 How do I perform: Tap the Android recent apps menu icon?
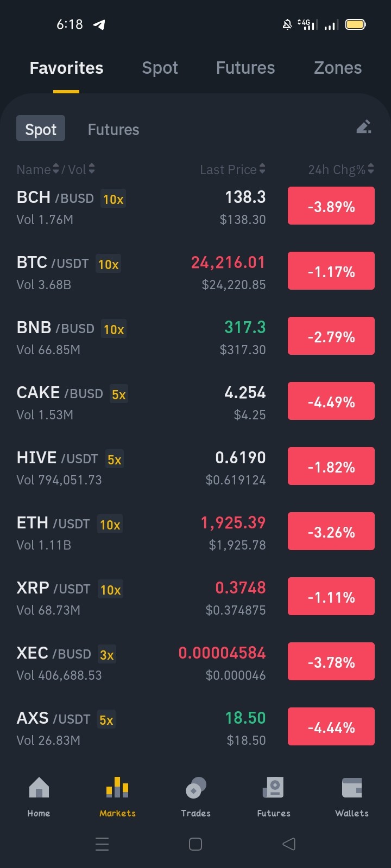(x=102, y=844)
